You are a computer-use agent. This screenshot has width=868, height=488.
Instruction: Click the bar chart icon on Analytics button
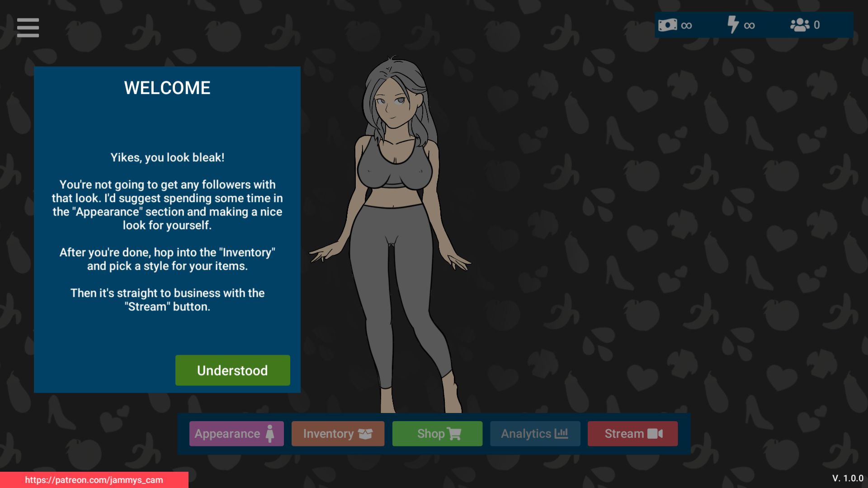coord(562,433)
